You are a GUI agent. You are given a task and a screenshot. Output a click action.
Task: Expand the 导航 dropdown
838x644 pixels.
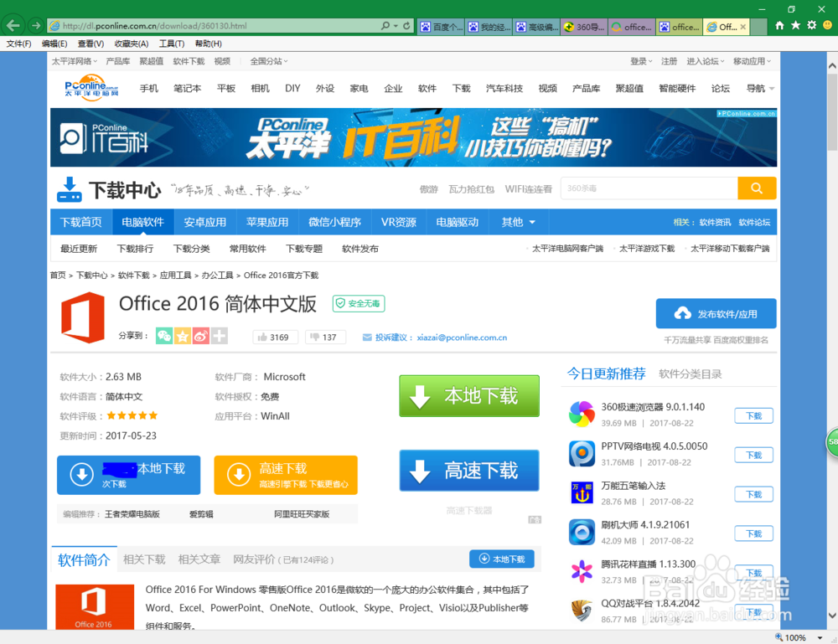tap(761, 89)
